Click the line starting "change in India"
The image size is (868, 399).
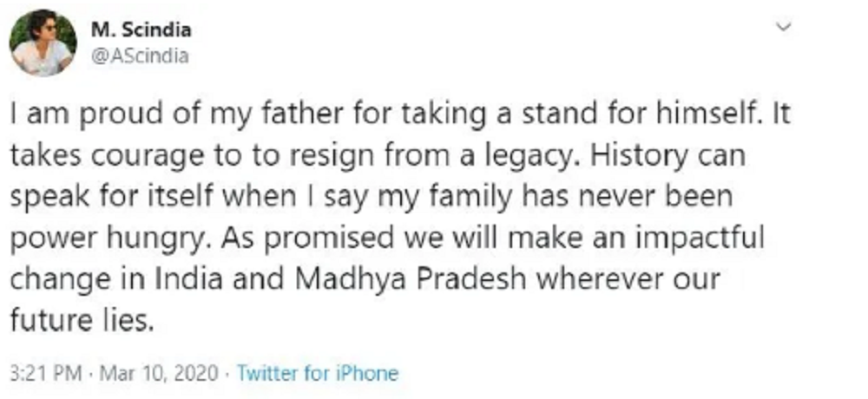pos(365,280)
